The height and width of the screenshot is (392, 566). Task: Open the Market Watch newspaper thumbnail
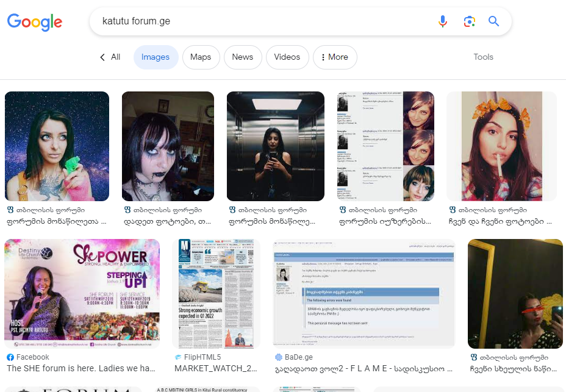[x=217, y=294]
